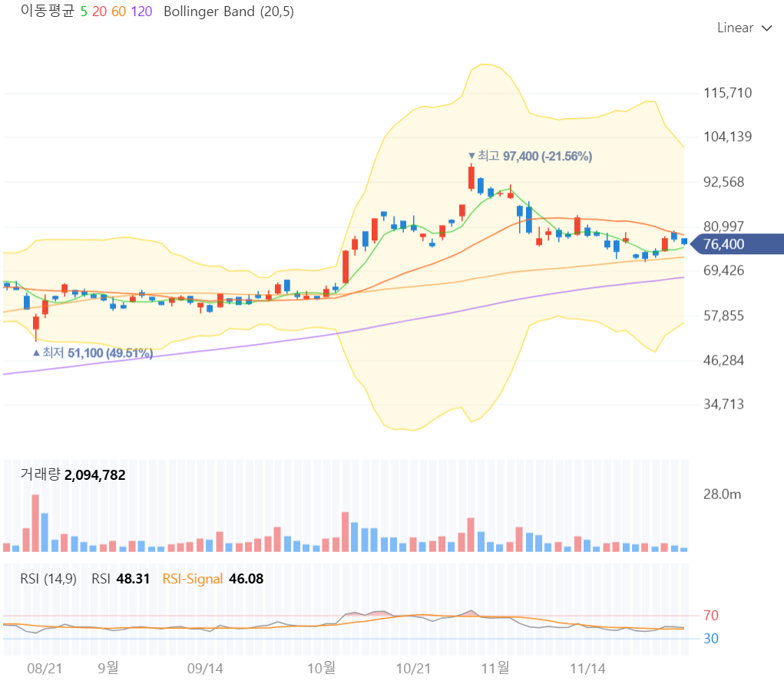Image resolution: width=784 pixels, height=681 pixels.
Task: Click the 최고 97,400 high marker
Action: click(x=530, y=156)
